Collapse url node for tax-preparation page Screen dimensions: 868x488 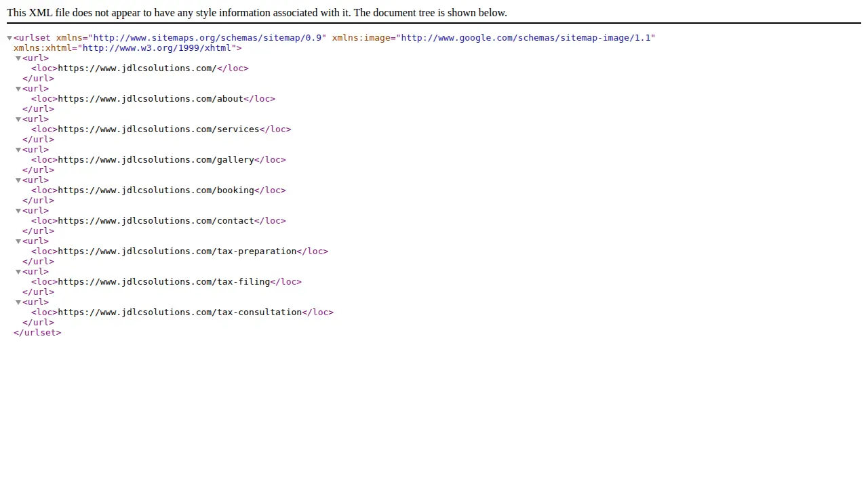pyautogui.click(x=18, y=241)
